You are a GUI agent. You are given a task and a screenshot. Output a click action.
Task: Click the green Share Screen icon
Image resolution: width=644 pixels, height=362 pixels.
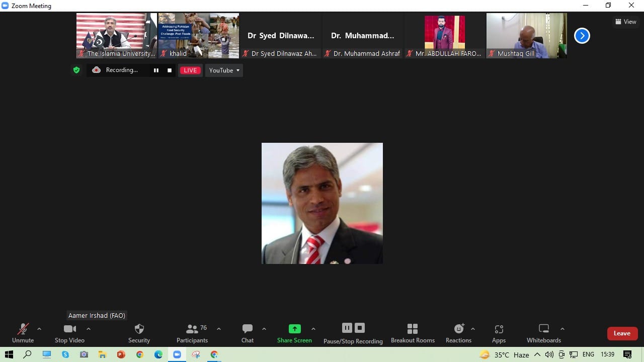[x=294, y=329]
